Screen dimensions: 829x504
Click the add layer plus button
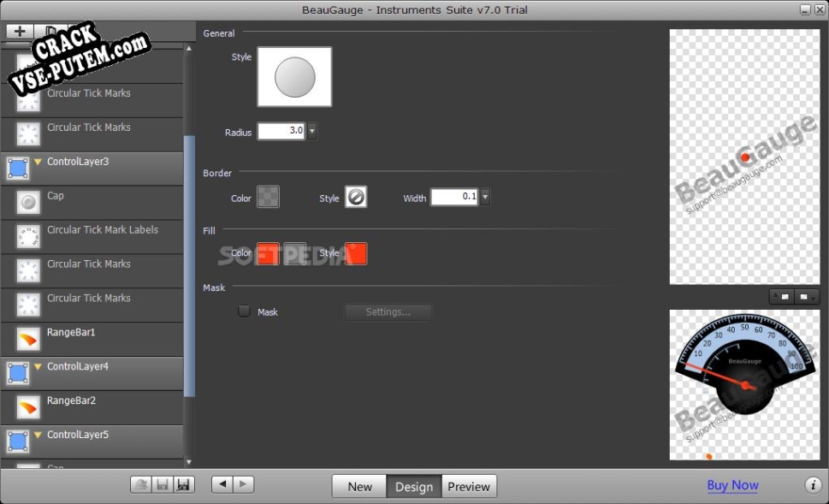pos(20,31)
